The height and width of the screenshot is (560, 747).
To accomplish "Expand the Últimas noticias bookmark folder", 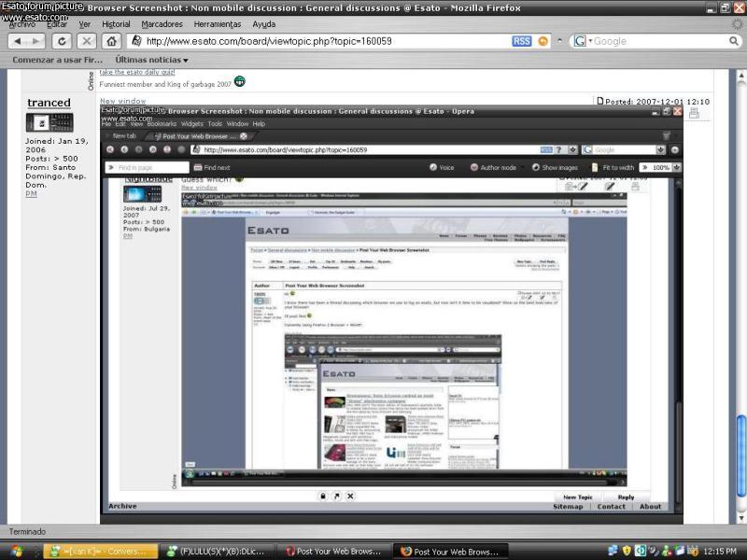I will (151, 60).
